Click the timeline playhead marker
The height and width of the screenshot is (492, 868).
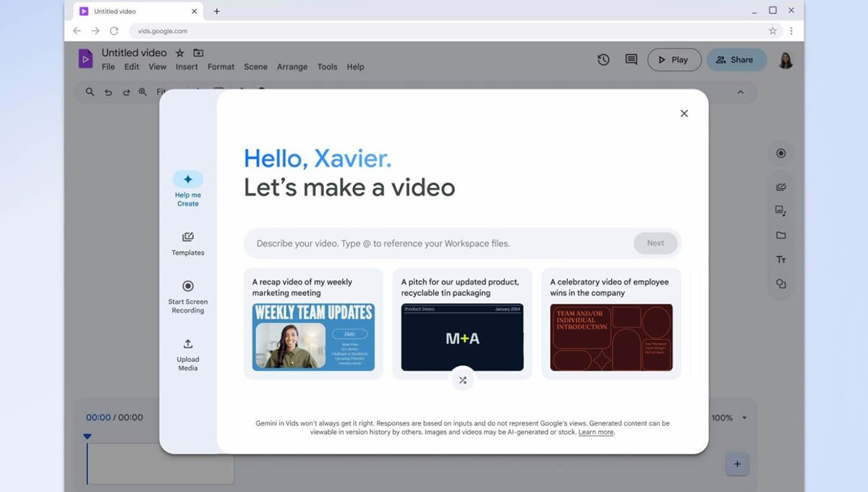88,436
